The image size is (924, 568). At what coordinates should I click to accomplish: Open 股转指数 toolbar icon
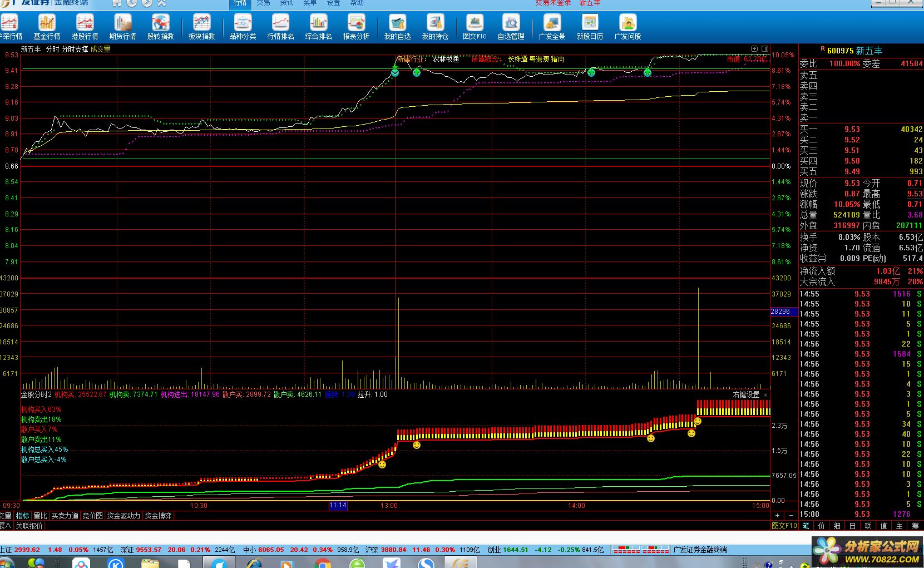(x=160, y=27)
